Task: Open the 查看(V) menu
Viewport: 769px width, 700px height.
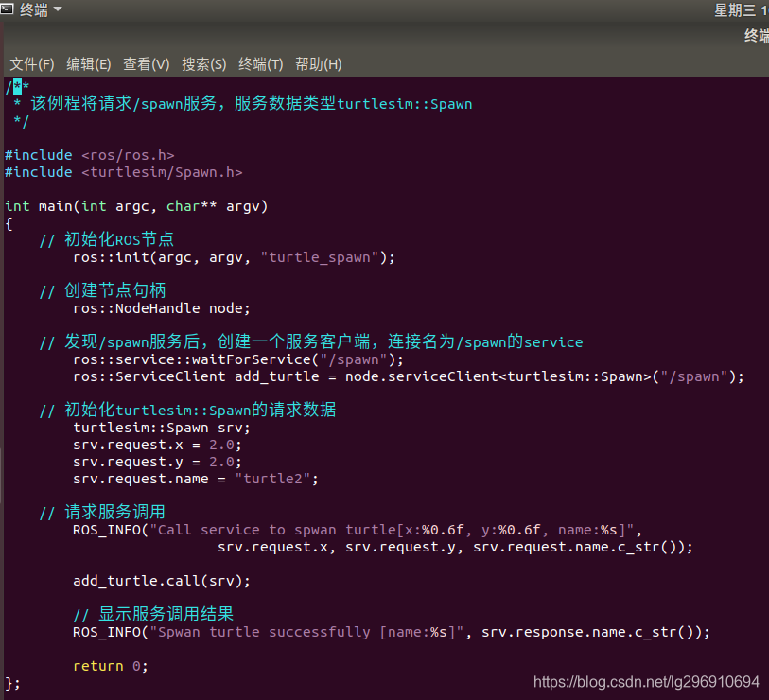Action: pyautogui.click(x=147, y=64)
